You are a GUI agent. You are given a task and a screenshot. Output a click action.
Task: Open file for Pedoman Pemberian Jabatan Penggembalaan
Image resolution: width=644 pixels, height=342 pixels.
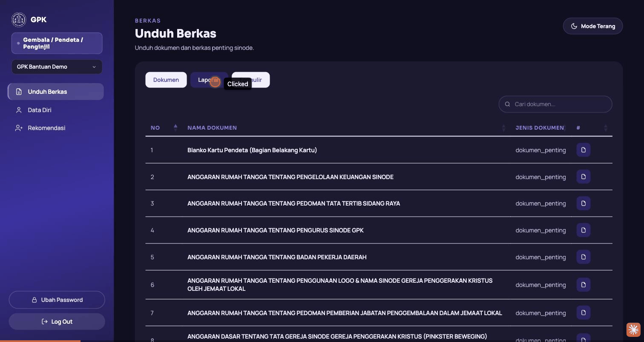pos(583,313)
